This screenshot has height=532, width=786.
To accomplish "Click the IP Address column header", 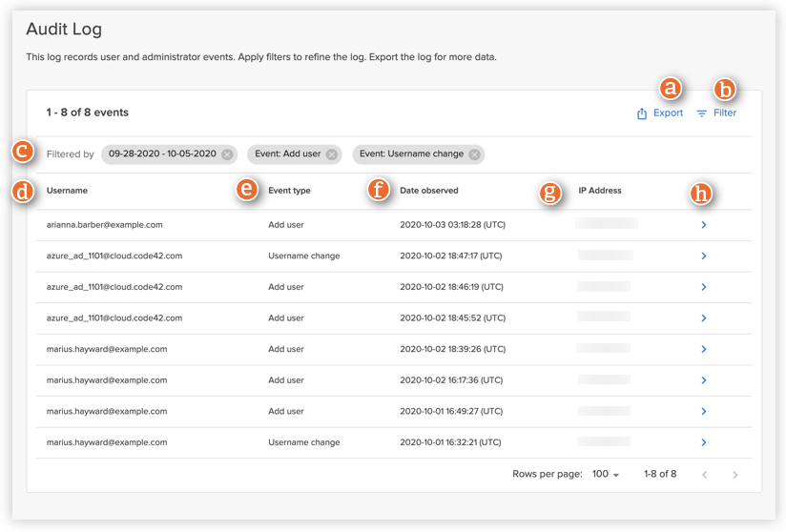I will [599, 191].
